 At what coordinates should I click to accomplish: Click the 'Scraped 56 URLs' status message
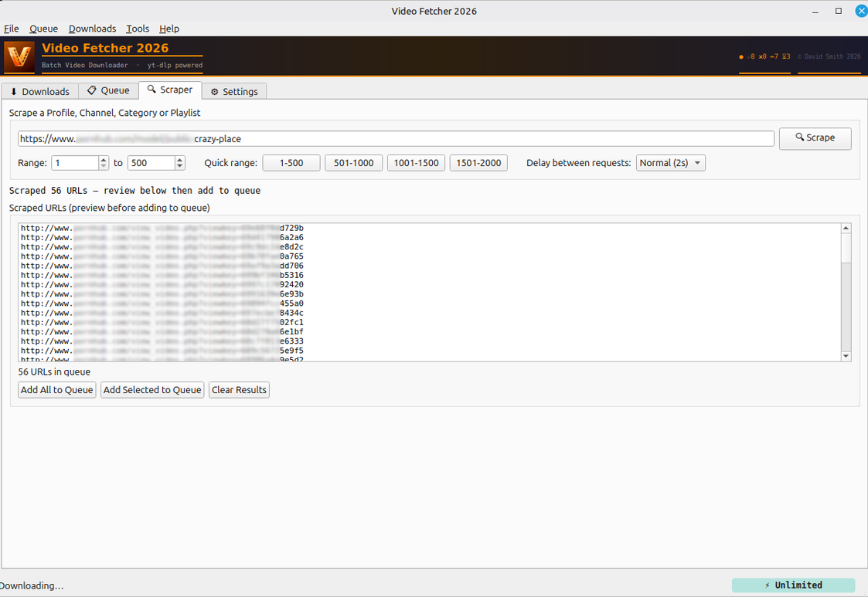point(134,190)
